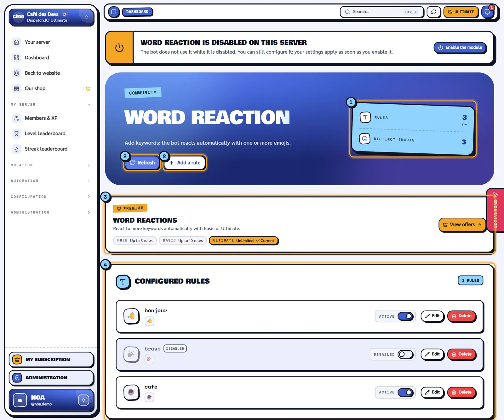
Task: Click the Our shop store icon
Action: pos(17,89)
